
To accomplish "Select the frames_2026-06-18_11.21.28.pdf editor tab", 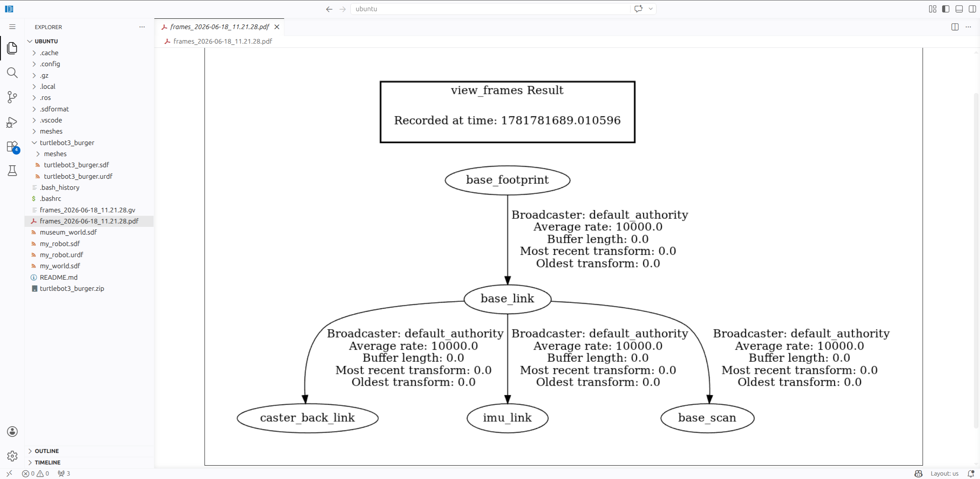I will (219, 27).
